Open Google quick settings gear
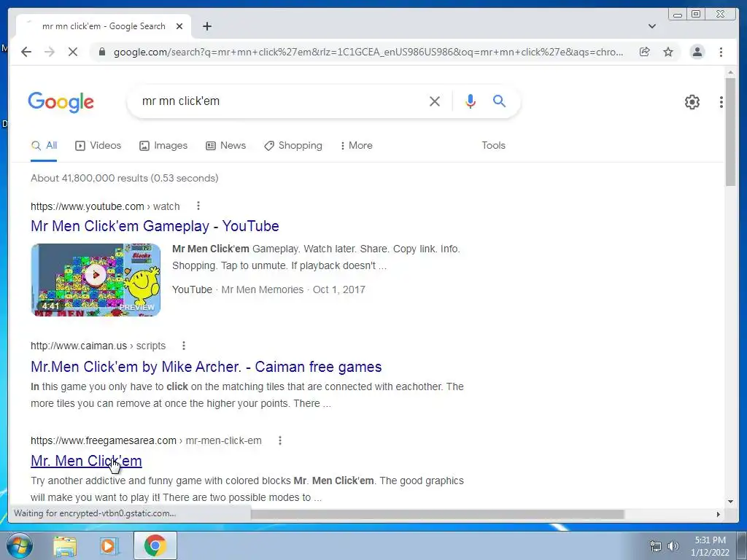Image resolution: width=747 pixels, height=560 pixels. tap(692, 102)
